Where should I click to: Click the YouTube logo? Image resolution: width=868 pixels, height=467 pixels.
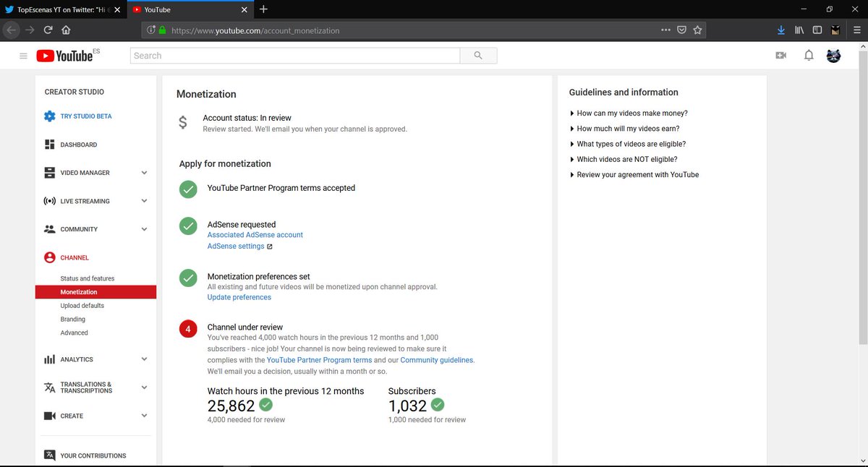64,56
